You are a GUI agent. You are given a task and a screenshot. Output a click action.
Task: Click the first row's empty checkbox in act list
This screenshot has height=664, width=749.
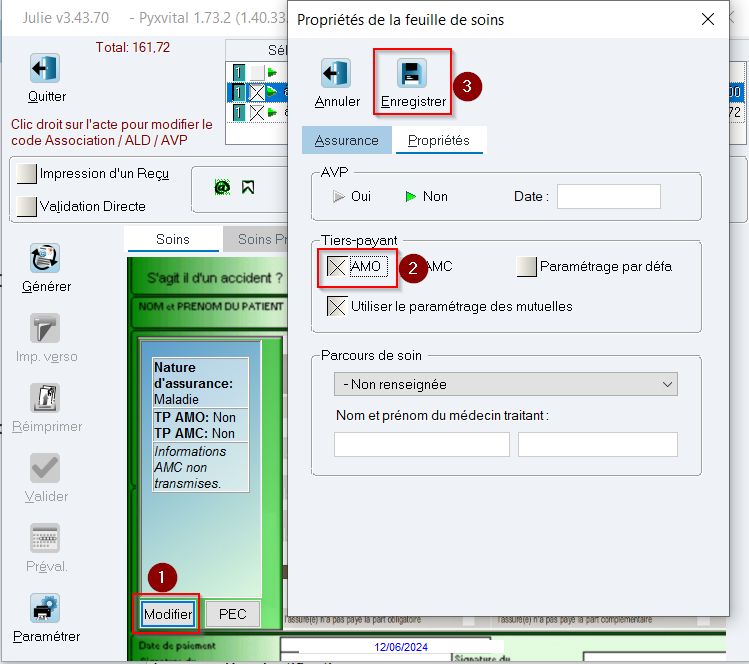point(257,73)
